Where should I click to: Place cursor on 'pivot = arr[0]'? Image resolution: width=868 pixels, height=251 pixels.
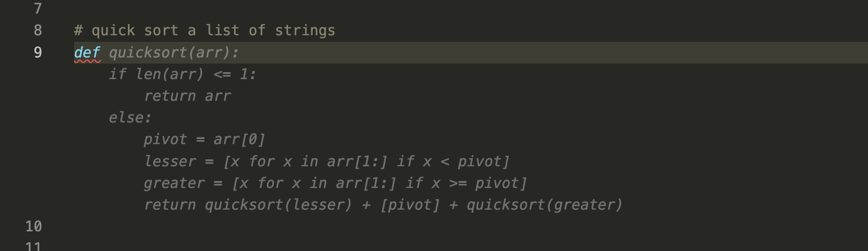coord(204,140)
